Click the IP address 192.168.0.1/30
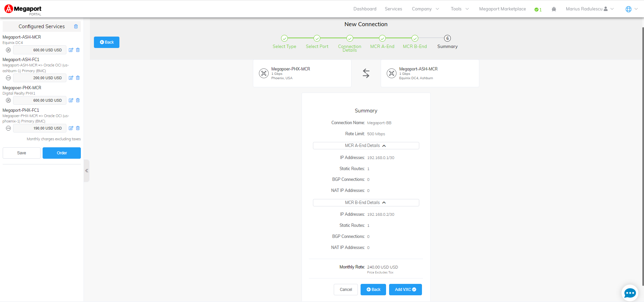This screenshot has width=644, height=302. pos(381,158)
